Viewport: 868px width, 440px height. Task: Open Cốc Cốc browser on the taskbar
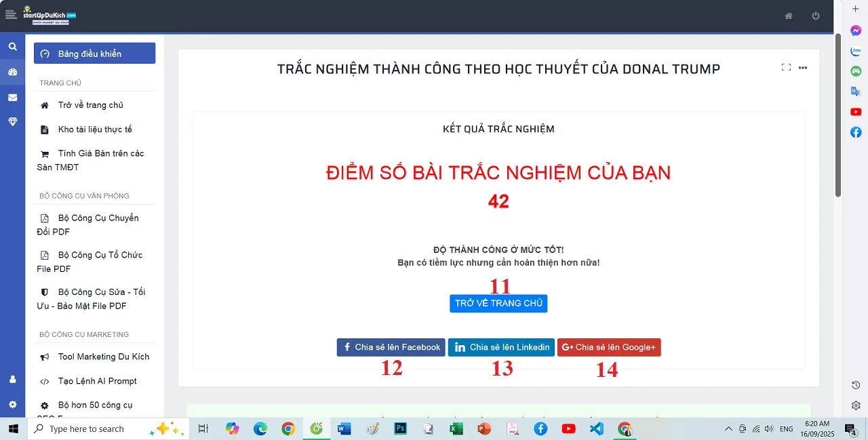point(316,428)
